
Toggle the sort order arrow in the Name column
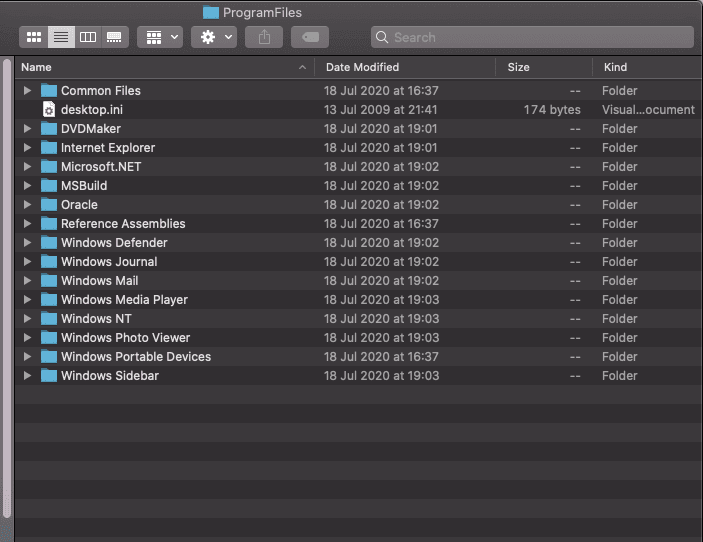click(x=302, y=67)
